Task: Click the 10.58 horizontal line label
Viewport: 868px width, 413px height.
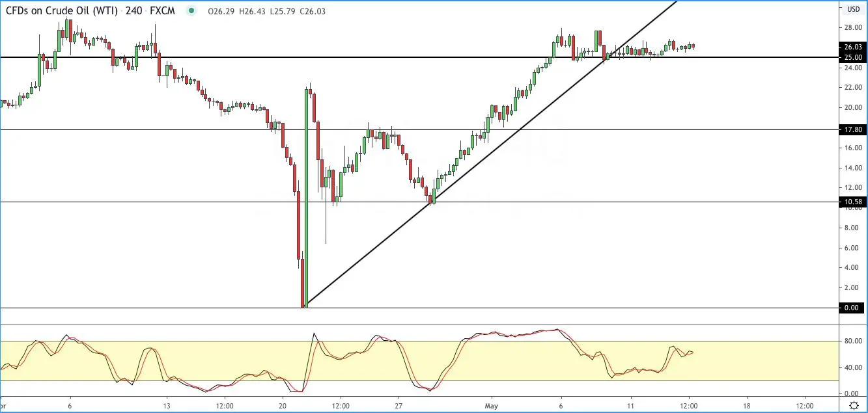Action: tap(853, 202)
